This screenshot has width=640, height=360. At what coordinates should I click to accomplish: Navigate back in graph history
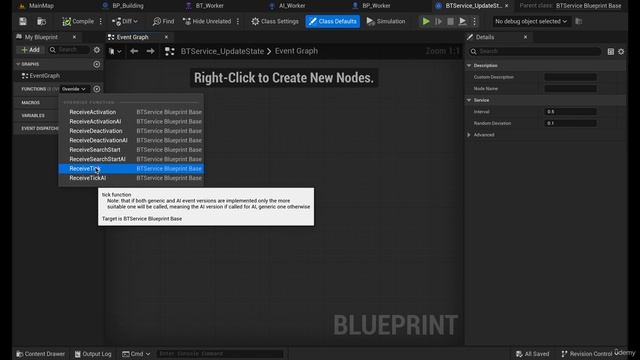[134, 51]
